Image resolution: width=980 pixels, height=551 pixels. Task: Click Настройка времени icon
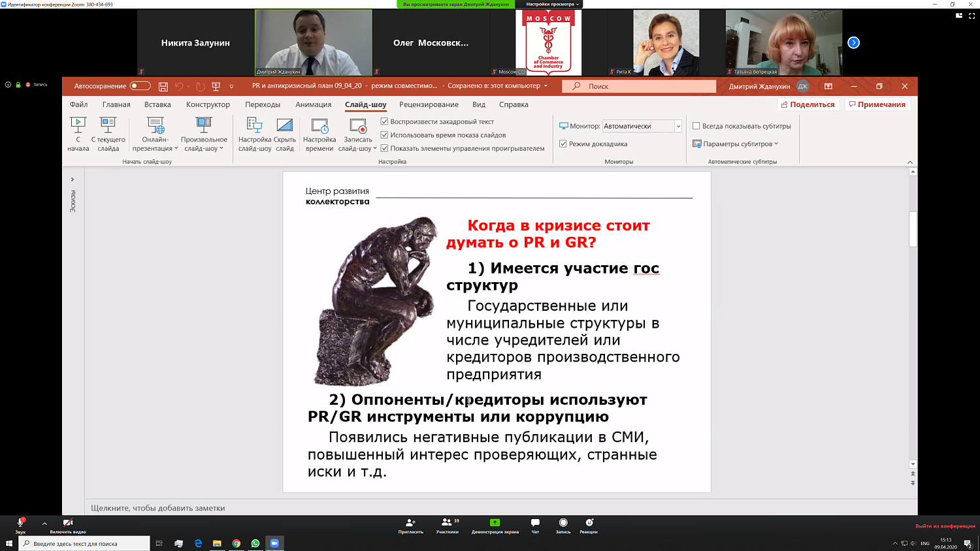click(319, 125)
